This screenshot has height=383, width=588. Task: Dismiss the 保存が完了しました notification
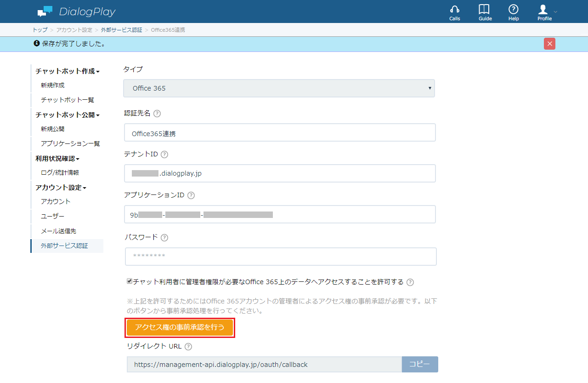[549, 44]
